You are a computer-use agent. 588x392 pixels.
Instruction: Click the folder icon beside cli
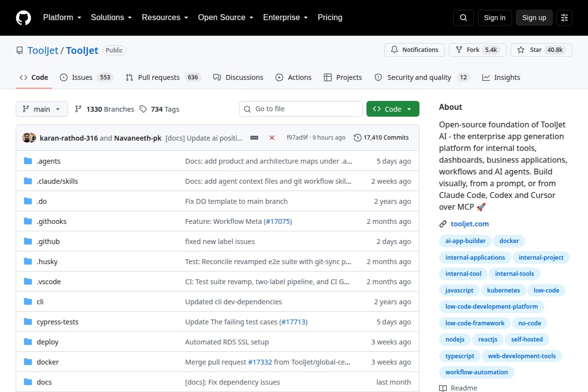[x=28, y=302]
